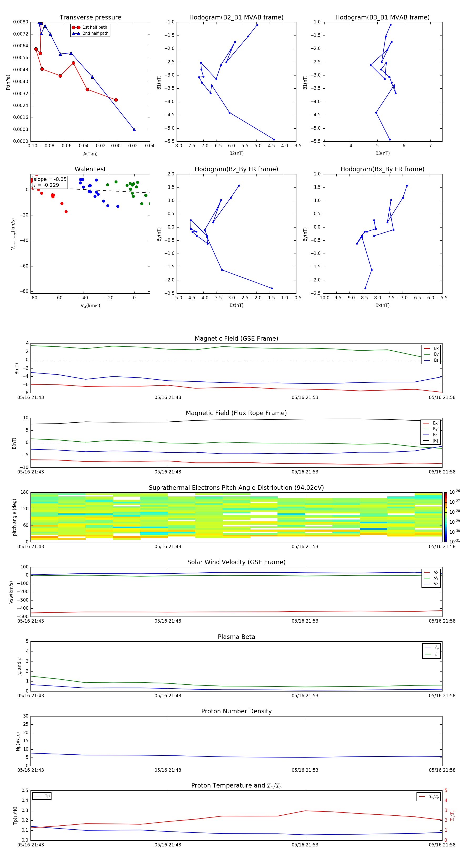Click '05/16 21:53' tick under velocity plot

coord(305,621)
